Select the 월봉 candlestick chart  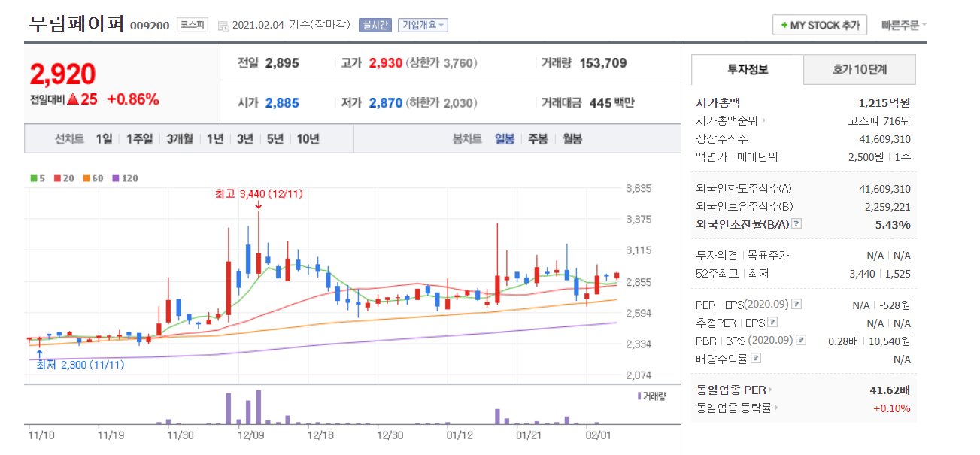coord(572,139)
